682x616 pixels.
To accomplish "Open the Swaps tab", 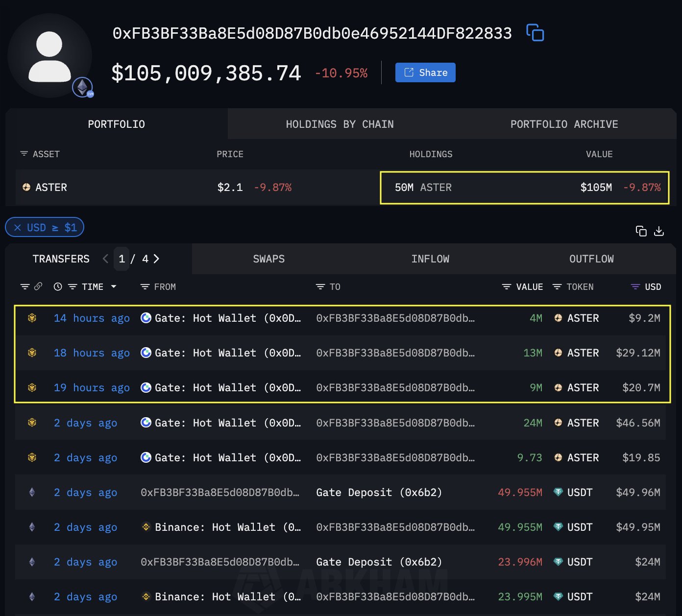I will point(268,259).
